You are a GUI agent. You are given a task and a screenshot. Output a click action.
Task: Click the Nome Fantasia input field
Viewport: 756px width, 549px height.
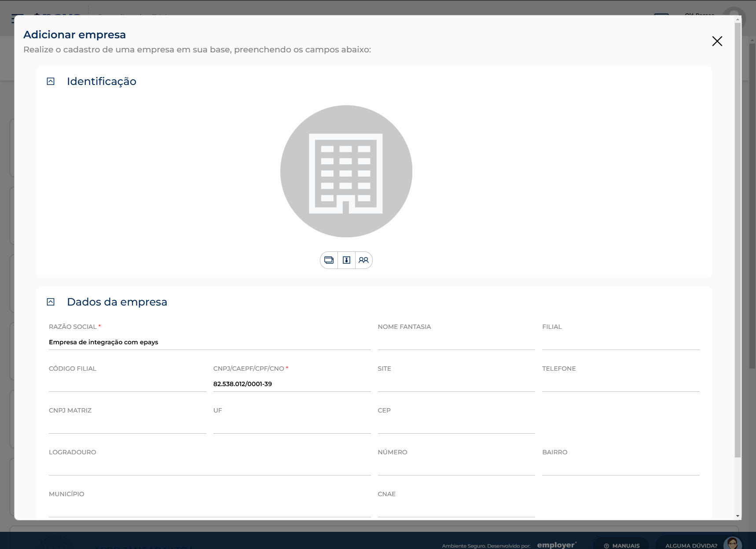point(456,342)
